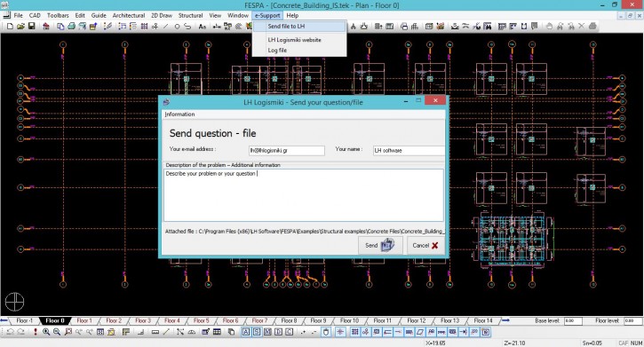Select 'LH Logismiki website' menu entry
644x347 pixels.
294,40
